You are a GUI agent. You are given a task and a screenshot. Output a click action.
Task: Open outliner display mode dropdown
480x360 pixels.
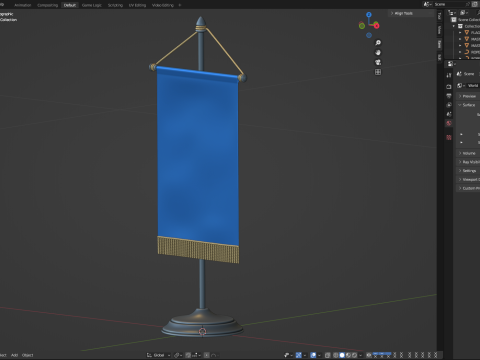pos(464,13)
